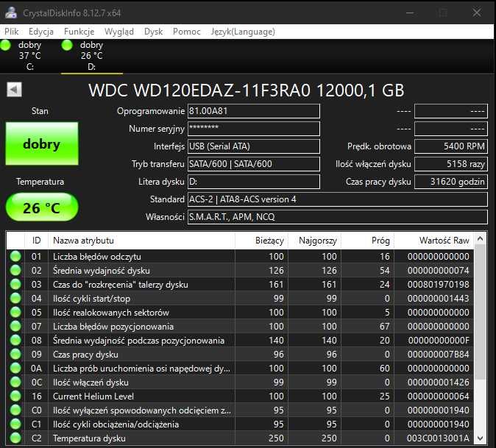Click the Próg column header
The height and width of the screenshot is (448, 496).
[x=367, y=241]
